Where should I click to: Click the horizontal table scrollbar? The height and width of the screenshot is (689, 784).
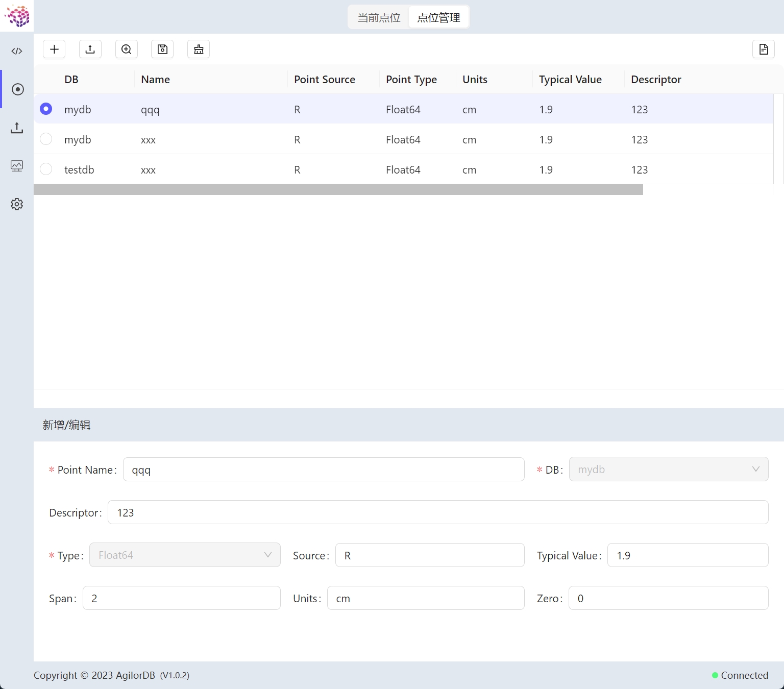338,190
